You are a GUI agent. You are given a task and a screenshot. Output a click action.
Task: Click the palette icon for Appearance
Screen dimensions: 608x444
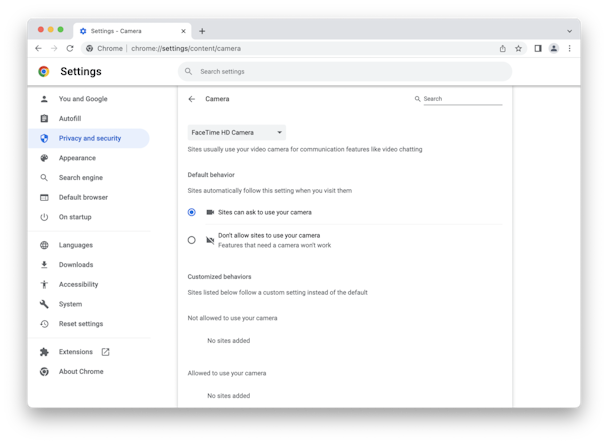pos(44,158)
